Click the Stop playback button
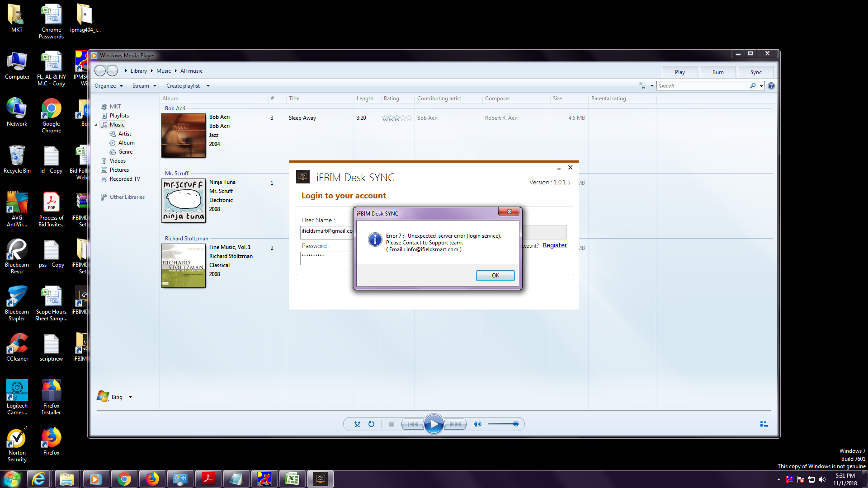Screen dimensions: 868x488 point(392,424)
